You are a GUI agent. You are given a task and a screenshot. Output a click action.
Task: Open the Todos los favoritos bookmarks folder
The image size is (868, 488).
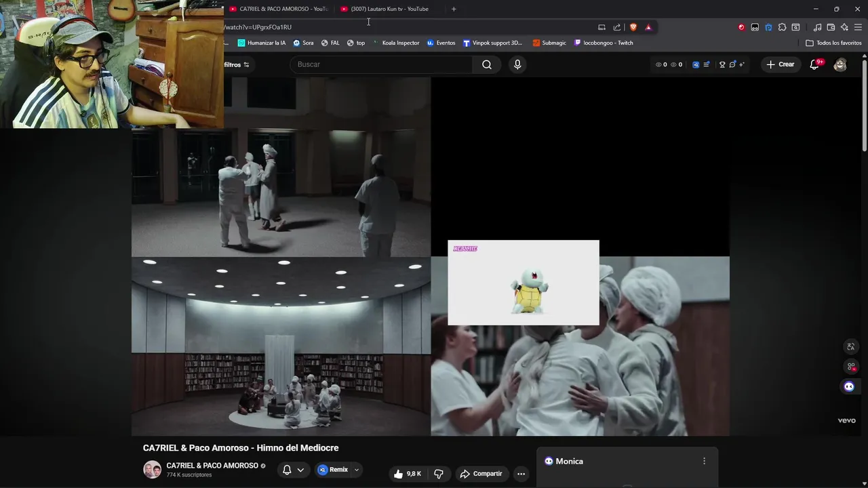pyautogui.click(x=833, y=43)
